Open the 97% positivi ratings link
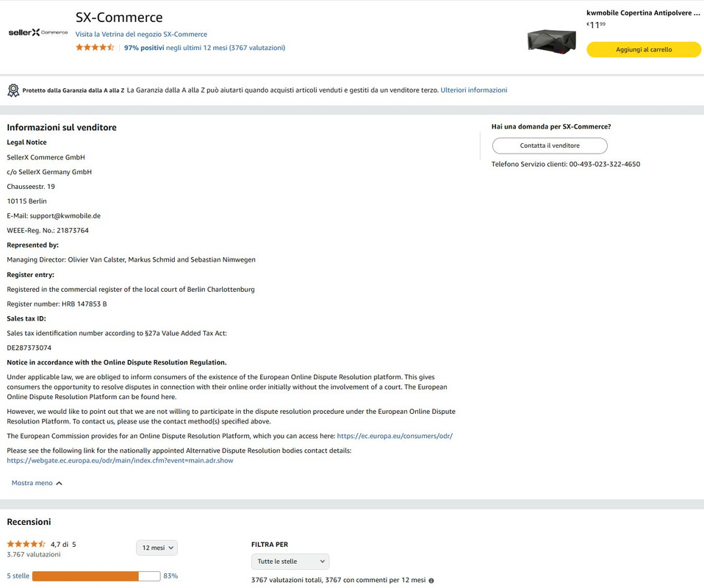Viewport: 704px width, 588px height. [204, 48]
